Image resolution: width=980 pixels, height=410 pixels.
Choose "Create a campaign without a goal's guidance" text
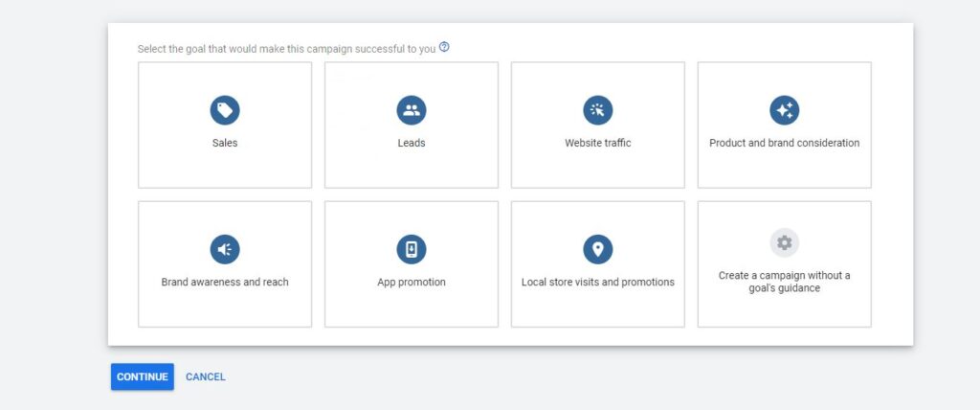coord(785,282)
